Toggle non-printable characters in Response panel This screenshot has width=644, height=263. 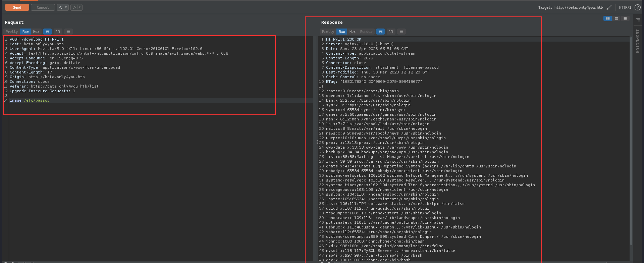(391, 32)
